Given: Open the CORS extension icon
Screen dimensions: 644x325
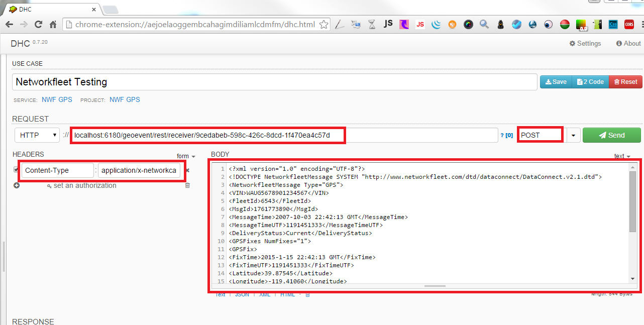Looking at the screenshot, I should tap(629, 24).
